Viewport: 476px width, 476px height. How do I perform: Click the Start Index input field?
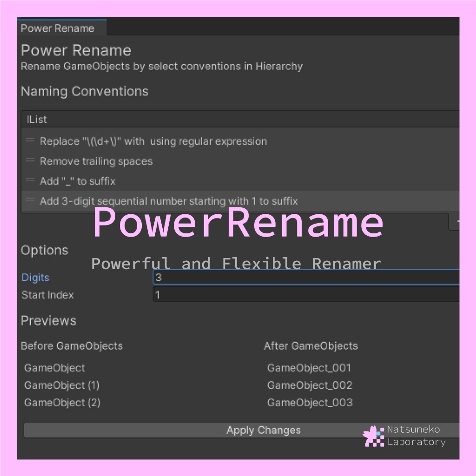[x=306, y=295]
